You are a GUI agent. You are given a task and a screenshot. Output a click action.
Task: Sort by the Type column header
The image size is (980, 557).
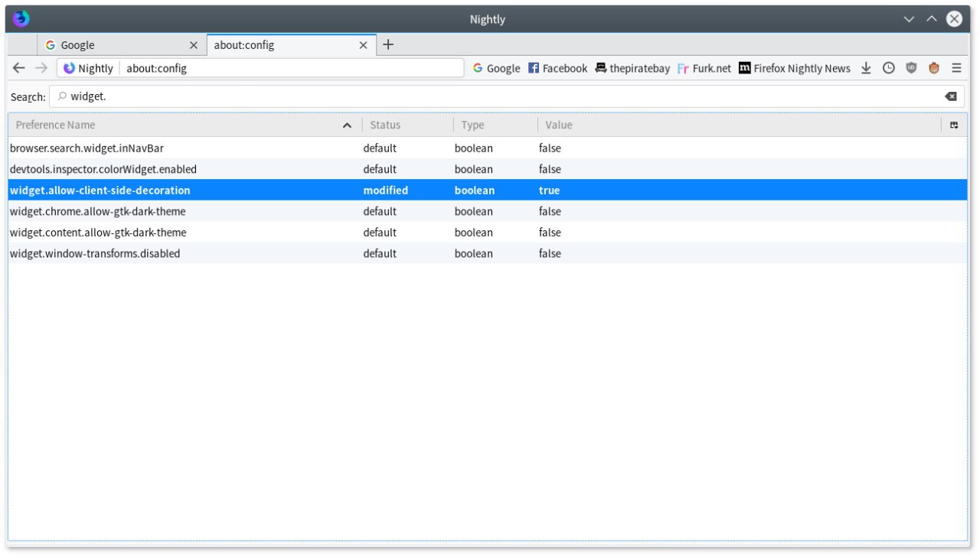click(495, 125)
